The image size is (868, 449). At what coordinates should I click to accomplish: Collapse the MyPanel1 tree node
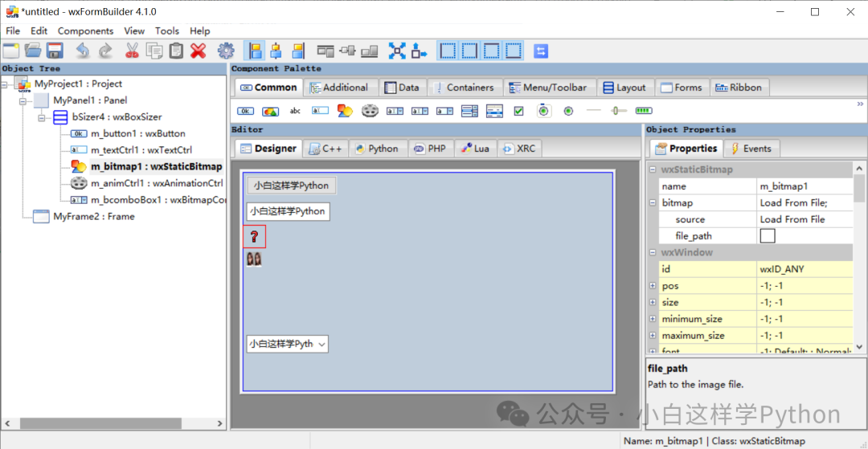tap(23, 101)
